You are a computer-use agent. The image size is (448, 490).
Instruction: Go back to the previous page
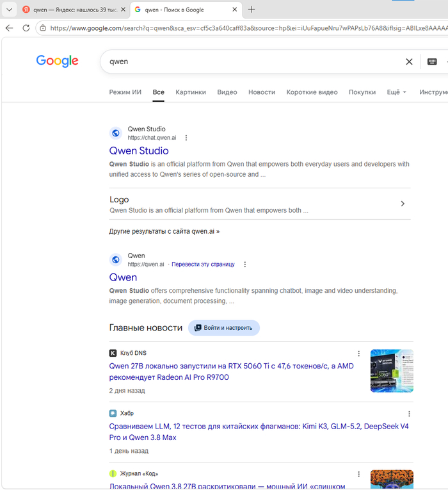pos(10,28)
